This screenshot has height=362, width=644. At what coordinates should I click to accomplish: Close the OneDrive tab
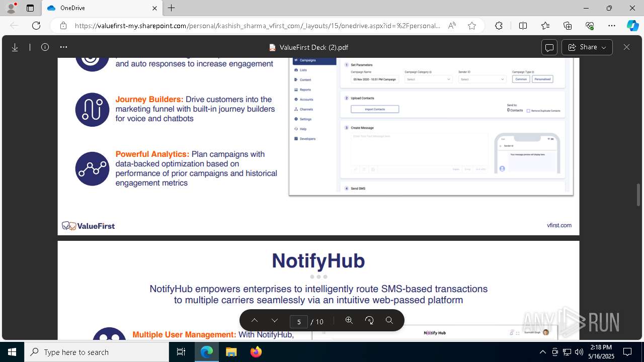pos(154,8)
